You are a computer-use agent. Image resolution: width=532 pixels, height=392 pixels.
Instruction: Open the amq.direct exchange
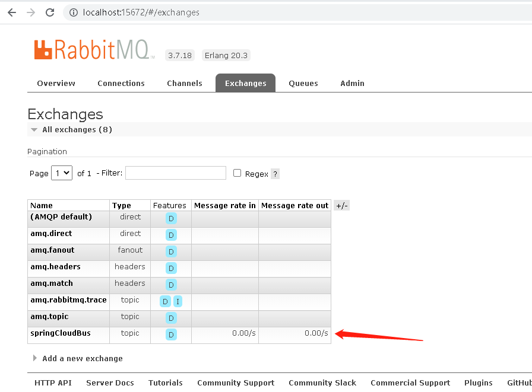tap(51, 234)
